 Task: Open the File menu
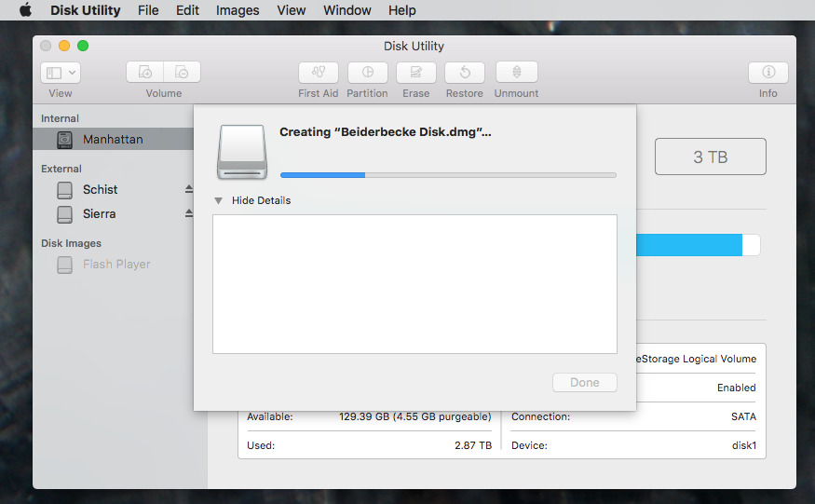[148, 10]
